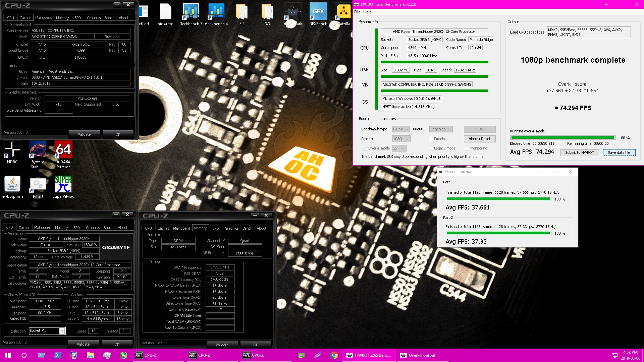This screenshot has height=362, width=644.
Task: Open the Priority Very high dropdown
Action: [441, 129]
